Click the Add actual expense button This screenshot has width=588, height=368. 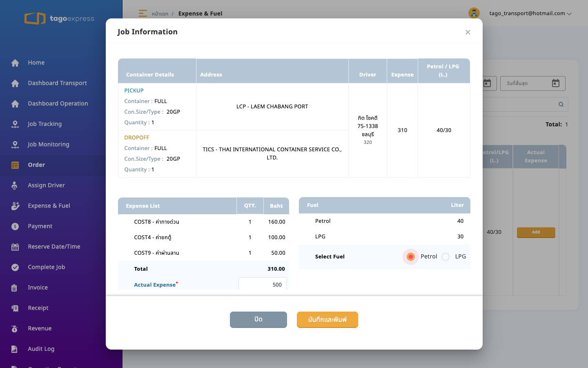tap(536, 232)
